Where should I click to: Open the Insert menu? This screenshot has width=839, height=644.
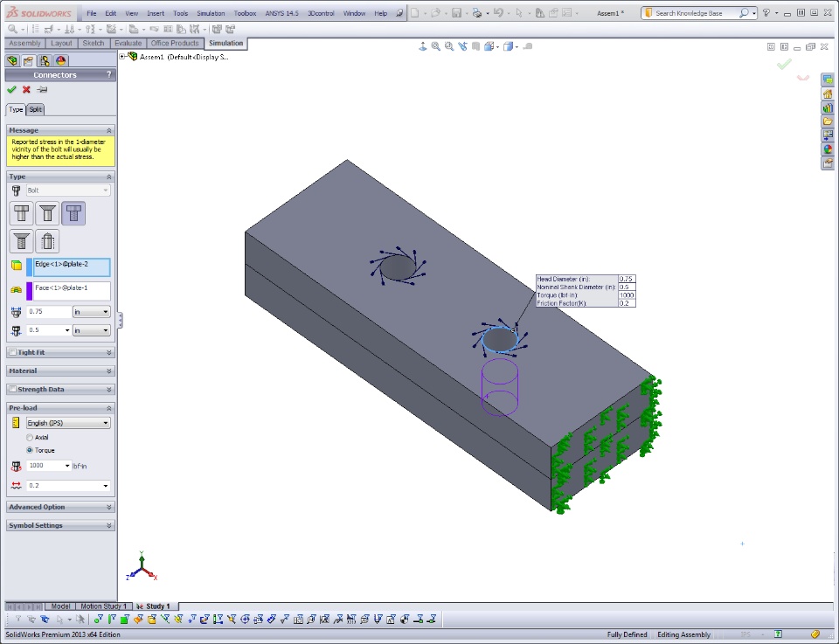pos(156,13)
